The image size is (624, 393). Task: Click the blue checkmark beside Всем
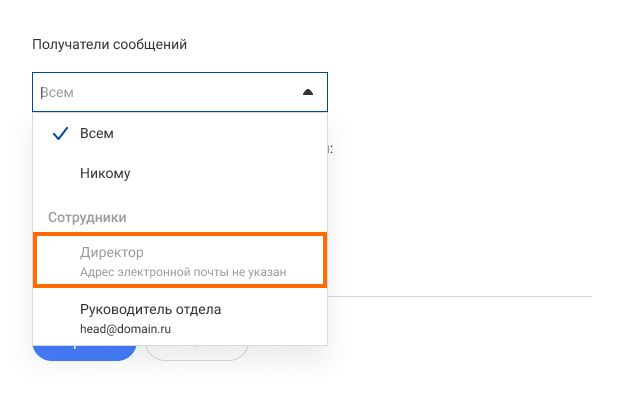60,134
